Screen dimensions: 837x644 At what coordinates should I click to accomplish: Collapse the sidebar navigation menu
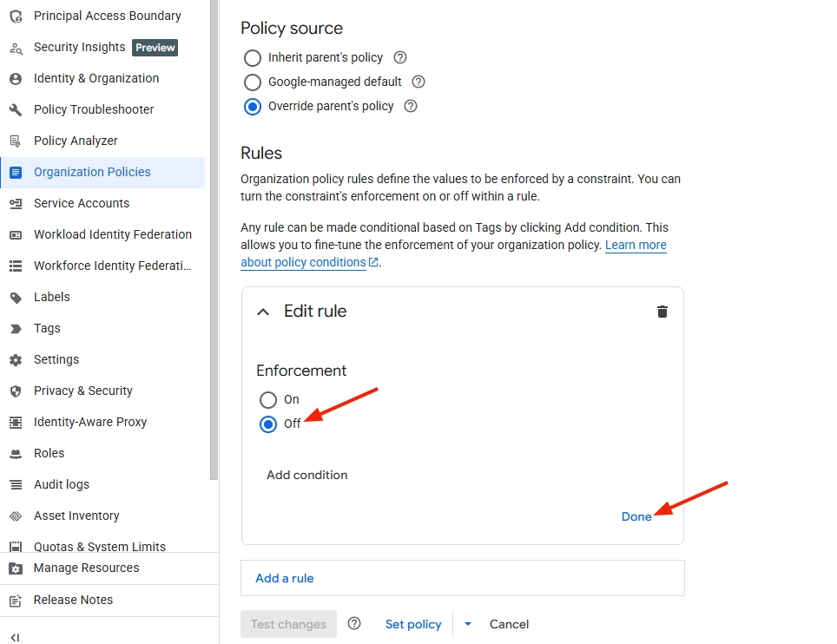coord(15,637)
